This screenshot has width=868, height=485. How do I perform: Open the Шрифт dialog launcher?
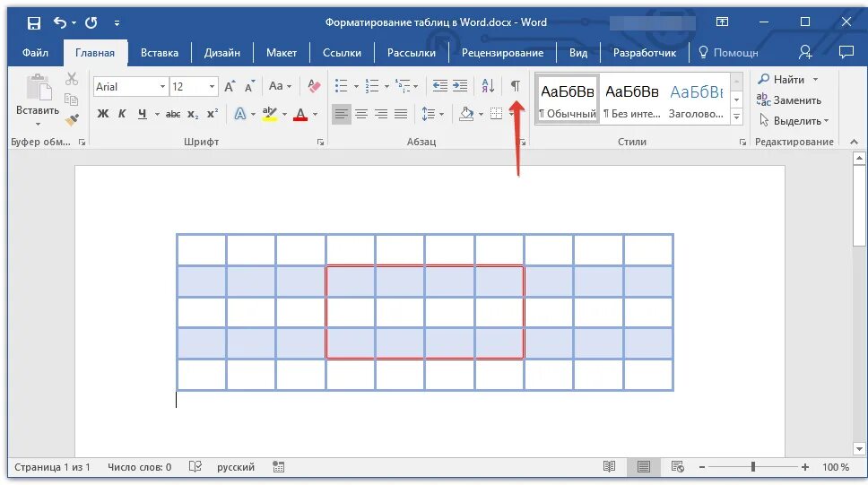coord(320,143)
